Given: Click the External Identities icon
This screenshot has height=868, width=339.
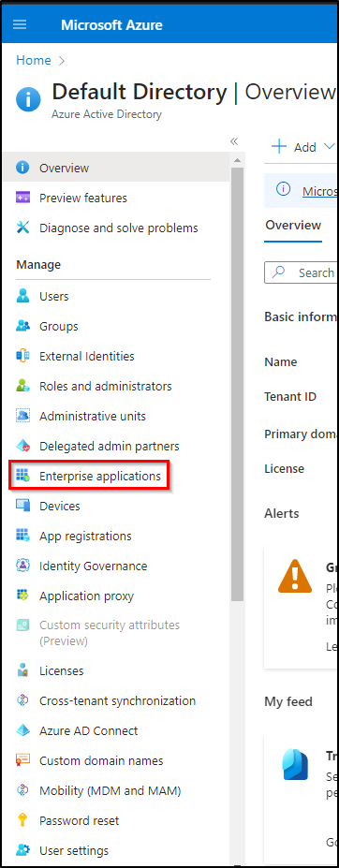Looking at the screenshot, I should pos(22,356).
